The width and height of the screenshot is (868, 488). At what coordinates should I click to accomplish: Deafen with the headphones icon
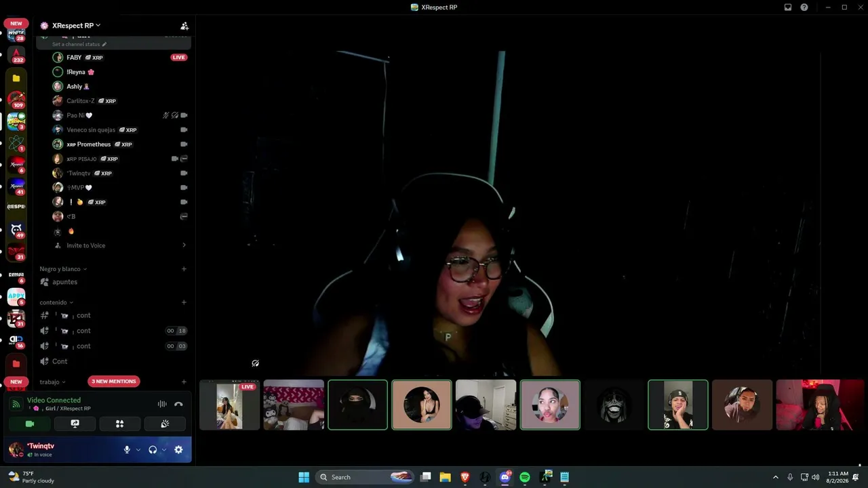pos(153,449)
